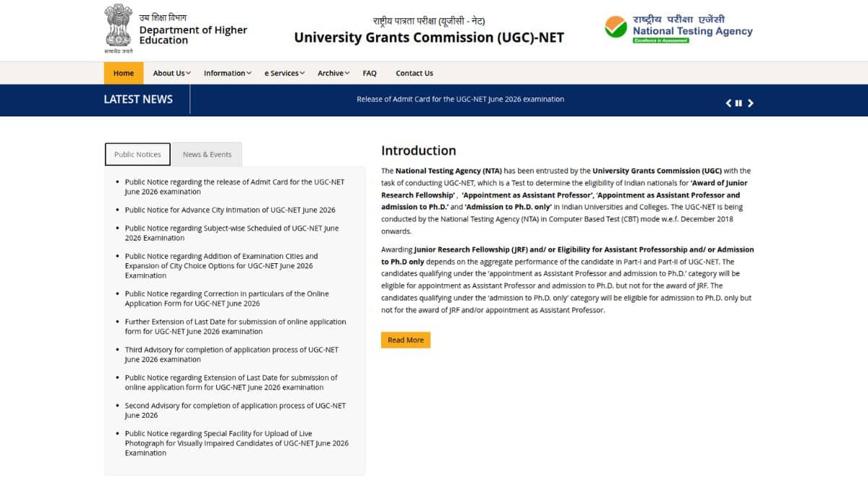Open notice regarding Extension of Last Date

coord(231,382)
